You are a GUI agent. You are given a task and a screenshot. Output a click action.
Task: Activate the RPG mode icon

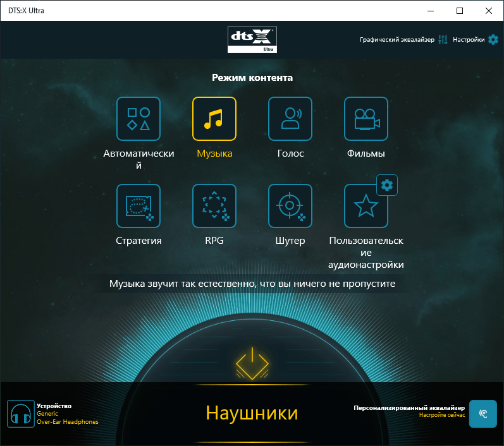point(214,206)
